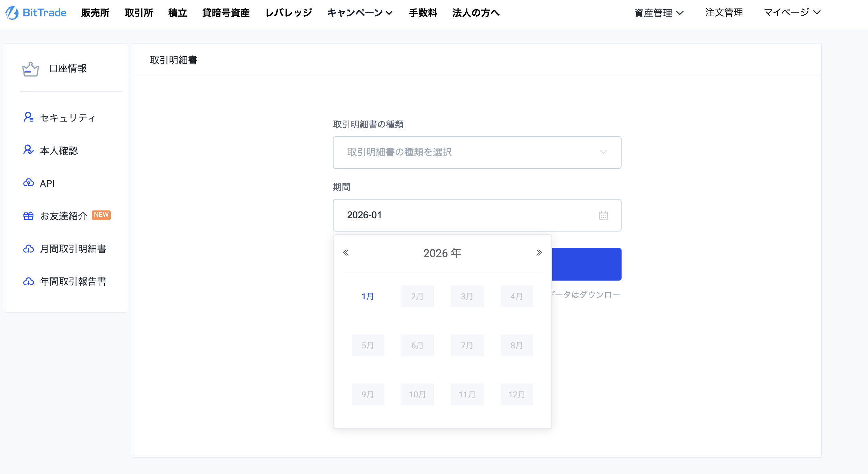Expand the 資産管理 dropdown
868x474 pixels.
(x=659, y=13)
